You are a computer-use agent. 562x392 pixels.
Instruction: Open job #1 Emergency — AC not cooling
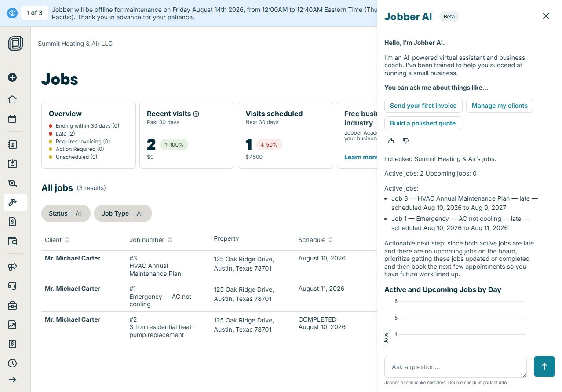point(209,297)
